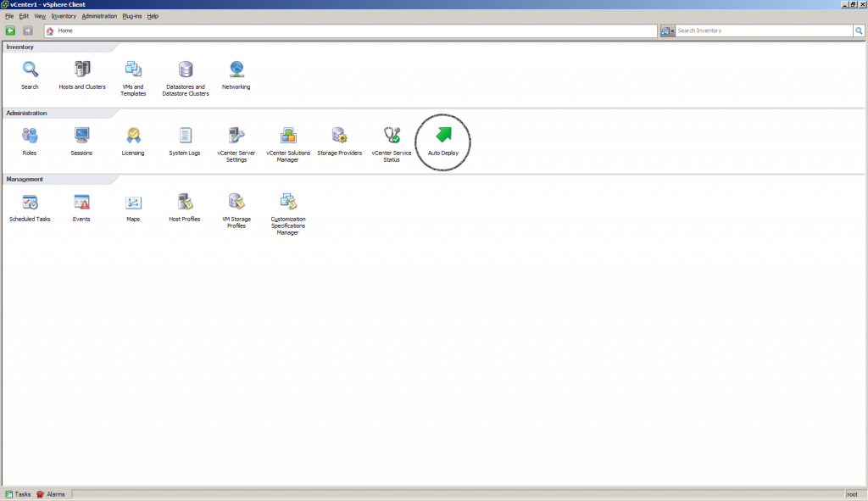Click the Home navigation path field
868x501 pixels.
[351, 31]
